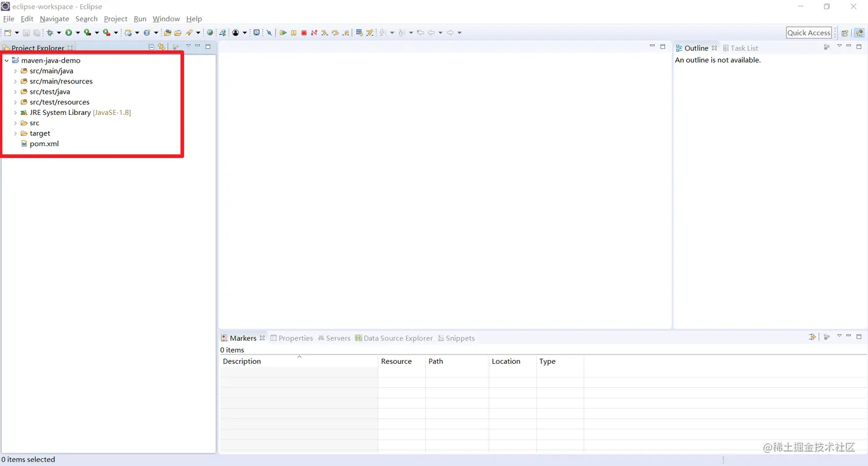The height and width of the screenshot is (466, 868).
Task: Expand the src/test/java folder
Action: (15, 92)
